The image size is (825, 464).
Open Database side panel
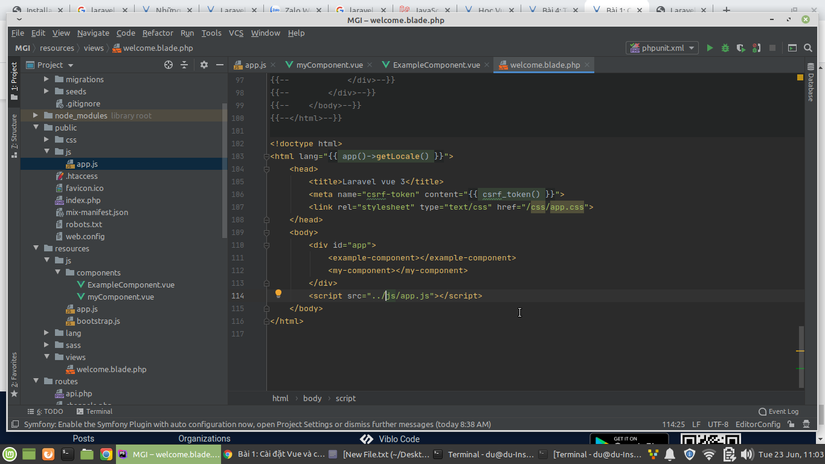coord(811,83)
